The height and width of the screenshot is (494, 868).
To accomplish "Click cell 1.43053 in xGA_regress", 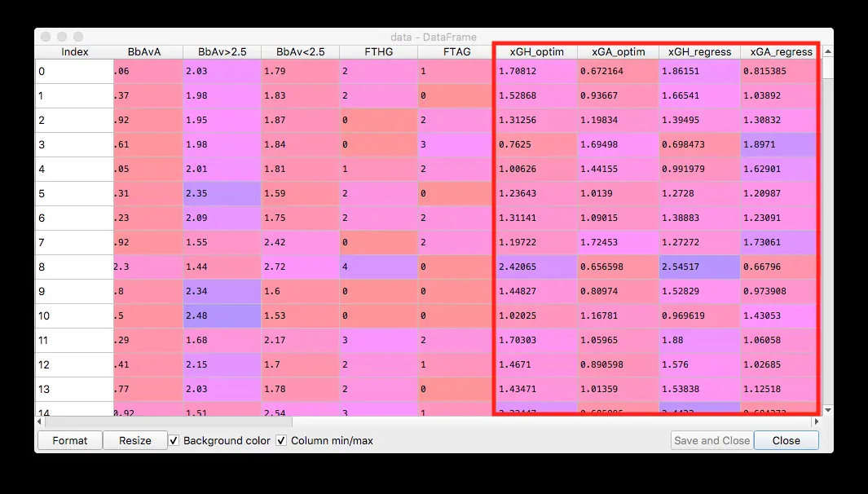I will tap(781, 315).
